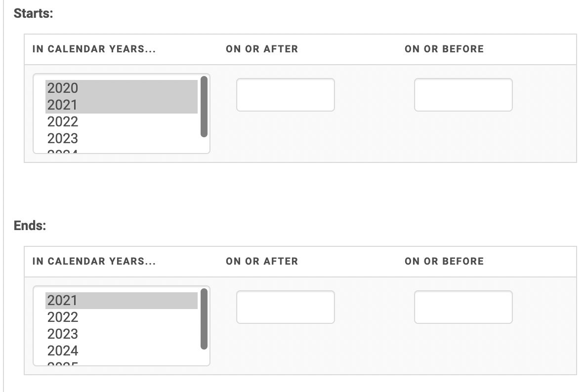Click the Ends year list scrollbar
The height and width of the screenshot is (392, 586).
[204, 319]
